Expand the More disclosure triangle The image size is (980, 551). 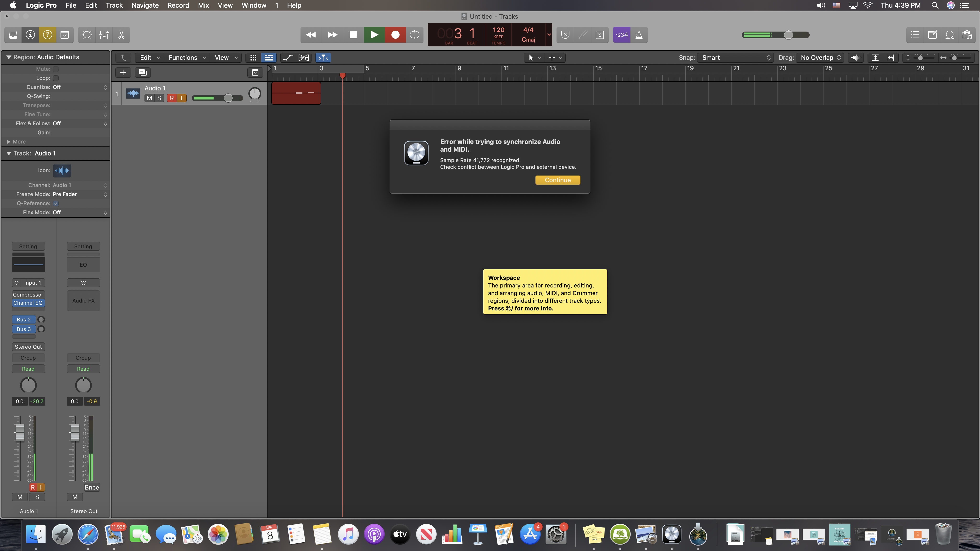8,142
